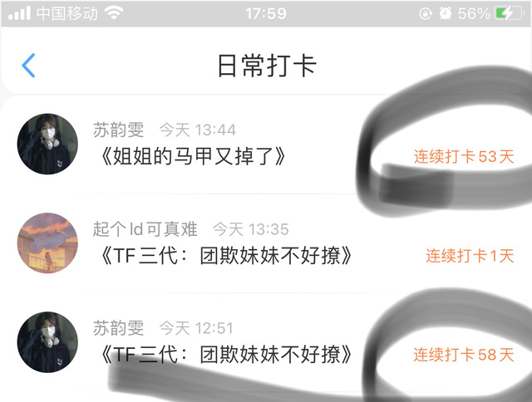This screenshot has width=532, height=402.
Task: Open 苏韵雯's avatar in 13:44 entry
Action: (47, 144)
